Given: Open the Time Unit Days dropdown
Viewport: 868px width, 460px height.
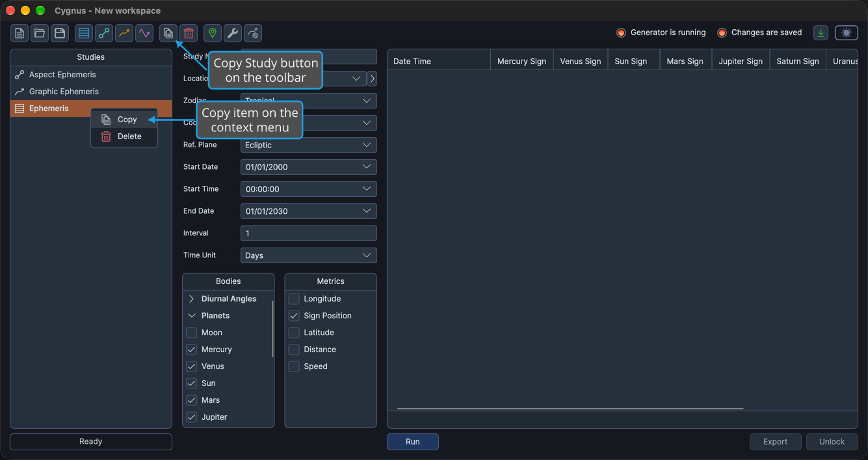Looking at the screenshot, I should point(309,255).
